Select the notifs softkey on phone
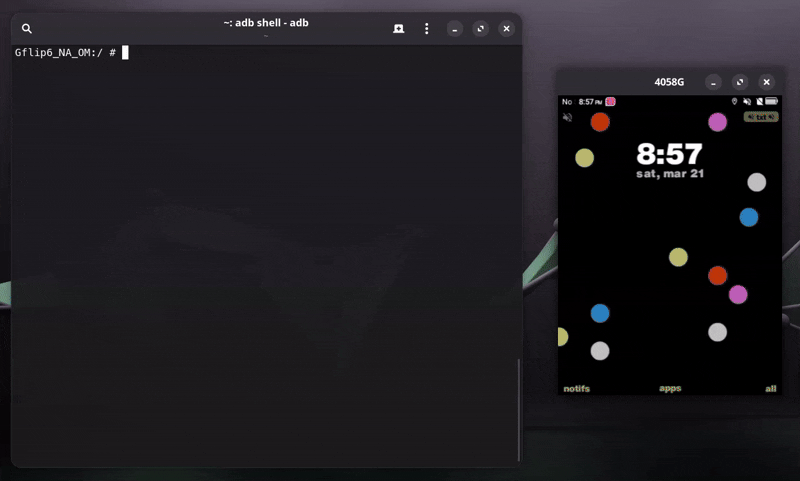Image resolution: width=800 pixels, height=481 pixels. [577, 389]
